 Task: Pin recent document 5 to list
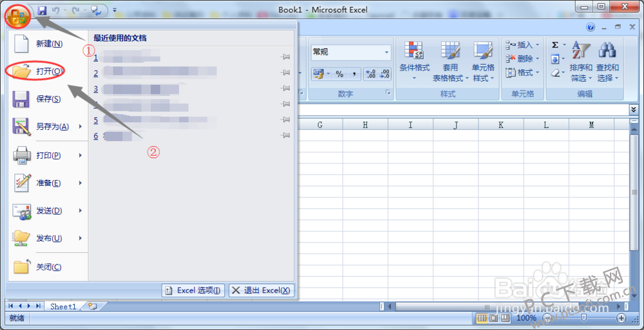click(x=285, y=120)
